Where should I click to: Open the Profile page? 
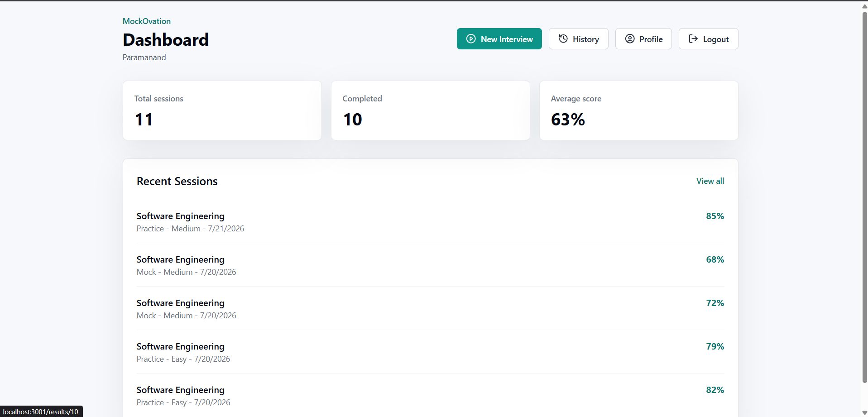[643, 39]
